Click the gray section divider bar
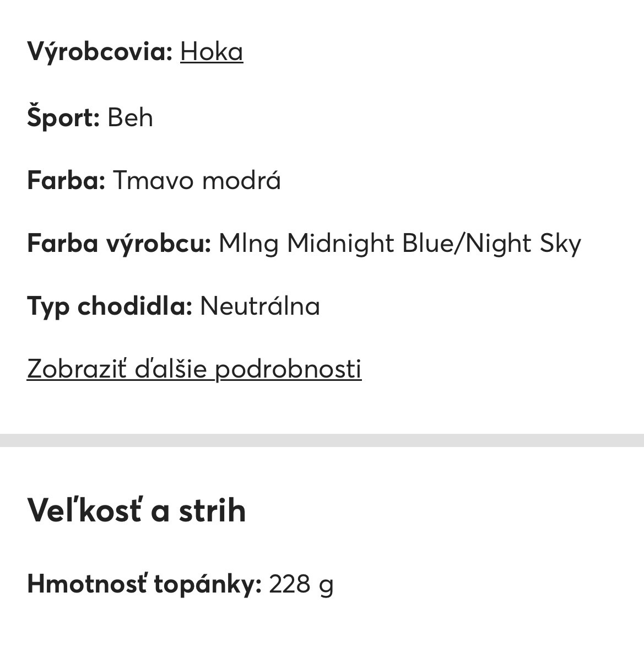644x646 pixels. [x=322, y=438]
